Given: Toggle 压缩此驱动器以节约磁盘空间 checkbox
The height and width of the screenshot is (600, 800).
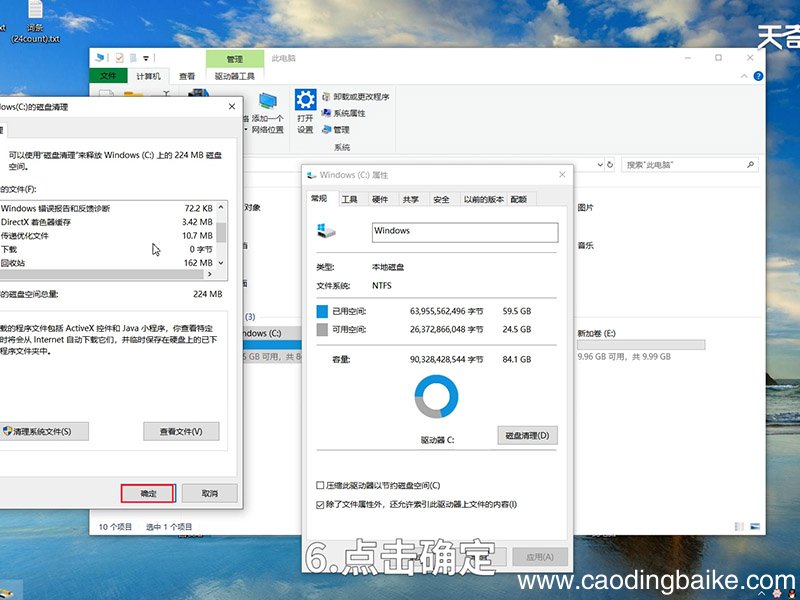Looking at the screenshot, I should pos(320,485).
